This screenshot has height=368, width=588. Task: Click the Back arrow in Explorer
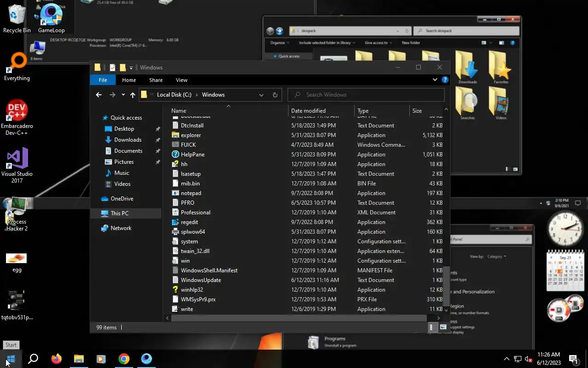click(99, 95)
